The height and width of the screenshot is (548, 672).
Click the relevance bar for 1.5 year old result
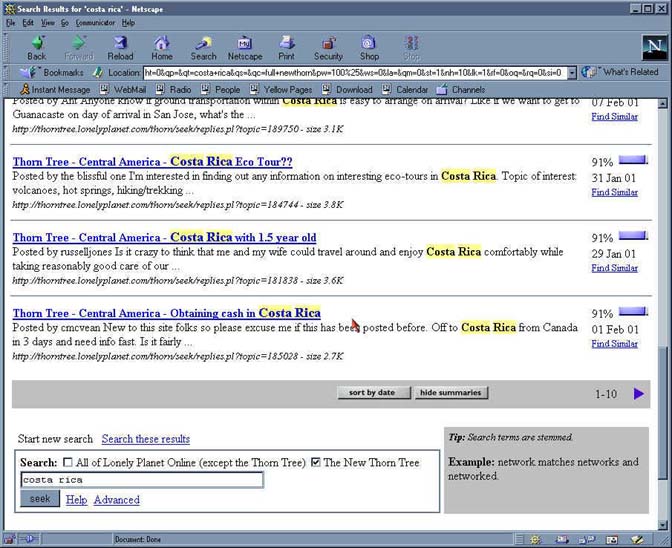point(633,236)
